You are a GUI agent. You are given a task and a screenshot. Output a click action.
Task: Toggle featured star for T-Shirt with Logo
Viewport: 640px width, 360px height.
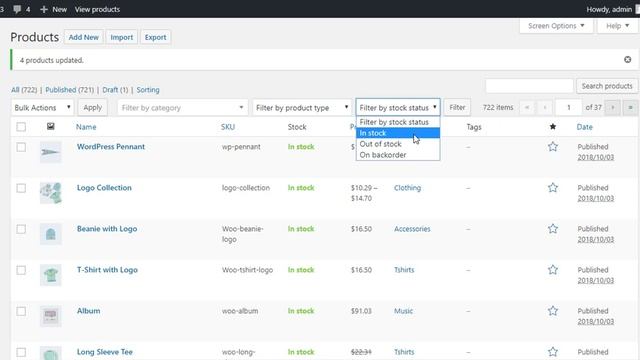tap(553, 270)
